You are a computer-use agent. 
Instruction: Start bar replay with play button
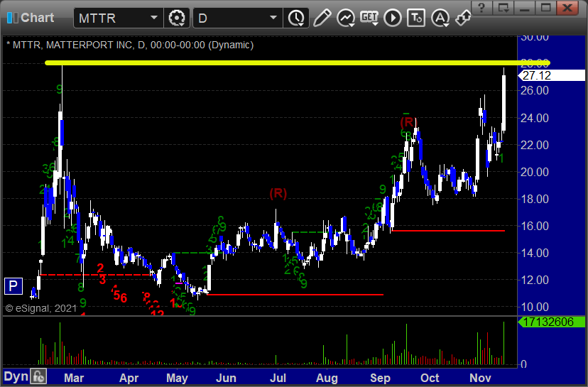pyautogui.click(x=393, y=18)
